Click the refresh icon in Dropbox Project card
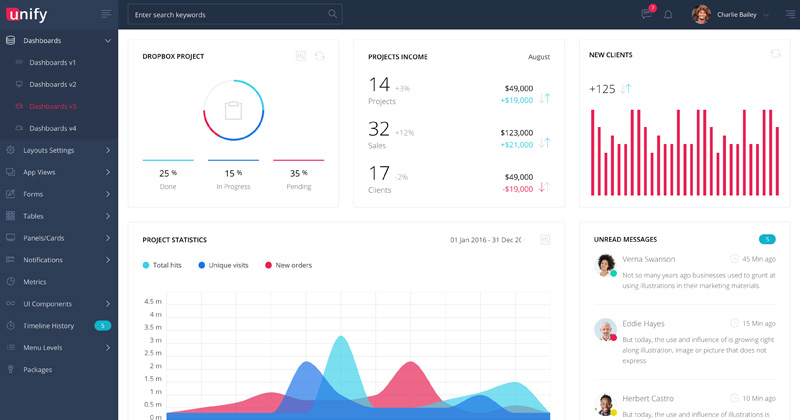Image resolution: width=800 pixels, height=420 pixels. 320,56
